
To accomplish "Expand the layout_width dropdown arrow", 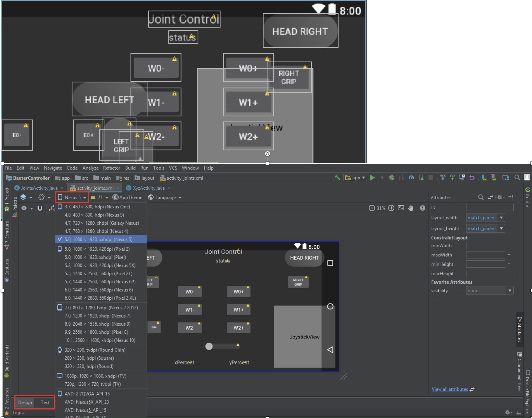I will tap(501, 218).
